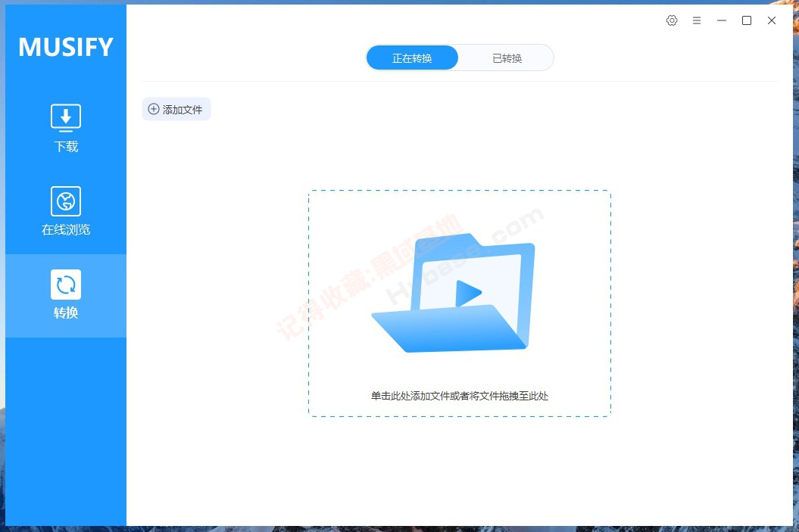Open the settings gear icon
799x532 pixels.
tap(672, 20)
